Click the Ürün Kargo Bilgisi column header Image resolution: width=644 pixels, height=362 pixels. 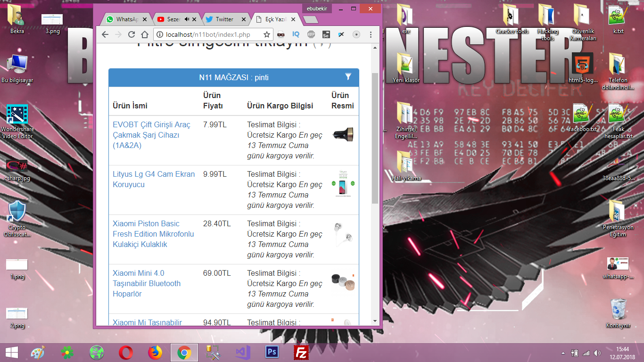pyautogui.click(x=280, y=106)
